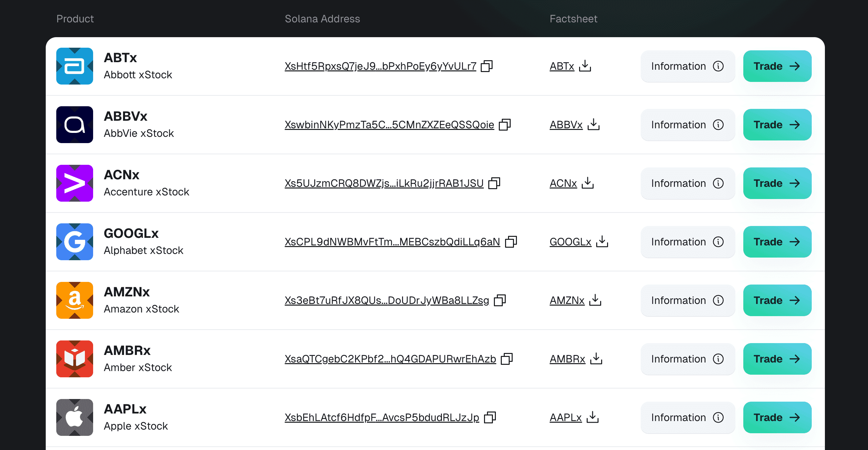Download the AMZNx factsheet icon
The height and width of the screenshot is (450, 868).
coord(595,300)
